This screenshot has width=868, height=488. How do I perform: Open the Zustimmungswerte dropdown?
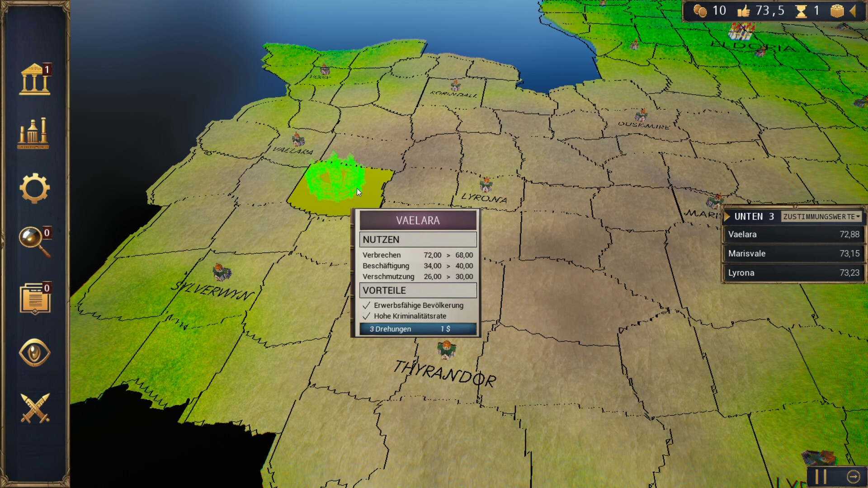coord(821,217)
